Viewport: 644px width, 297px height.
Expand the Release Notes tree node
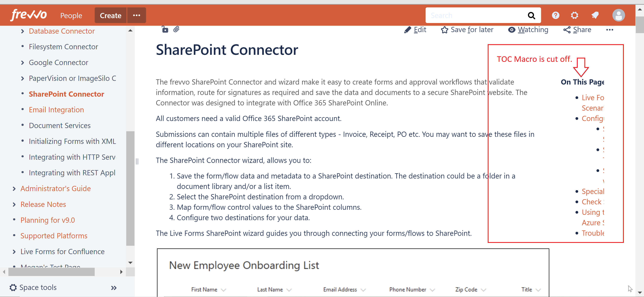pyautogui.click(x=14, y=204)
